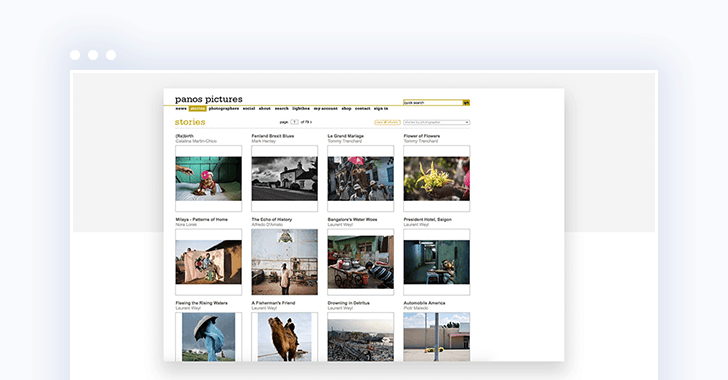Click the 'Bangalore's Water Woes' title
Screen dimensions: 728x380
(x=352, y=220)
